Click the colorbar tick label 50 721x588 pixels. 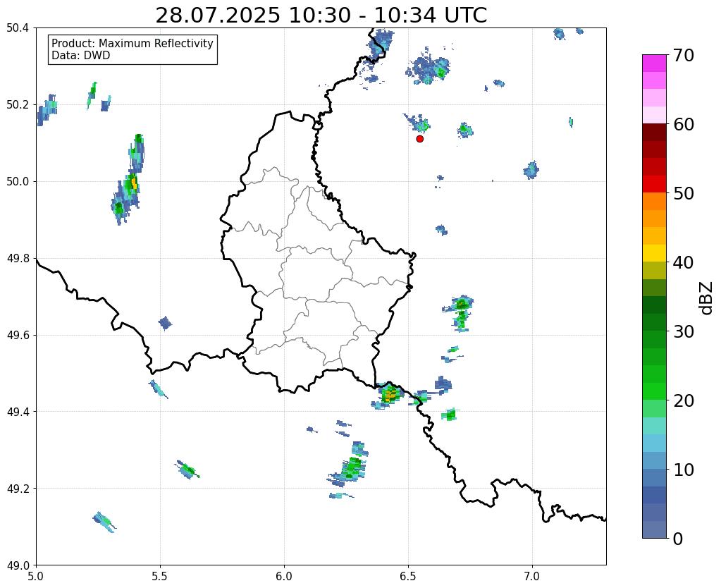pyautogui.click(x=684, y=193)
